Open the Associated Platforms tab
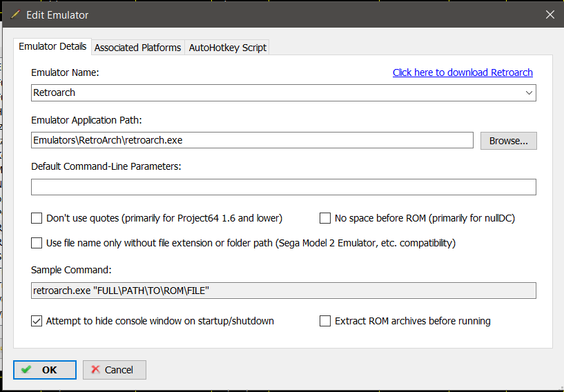 [138, 48]
